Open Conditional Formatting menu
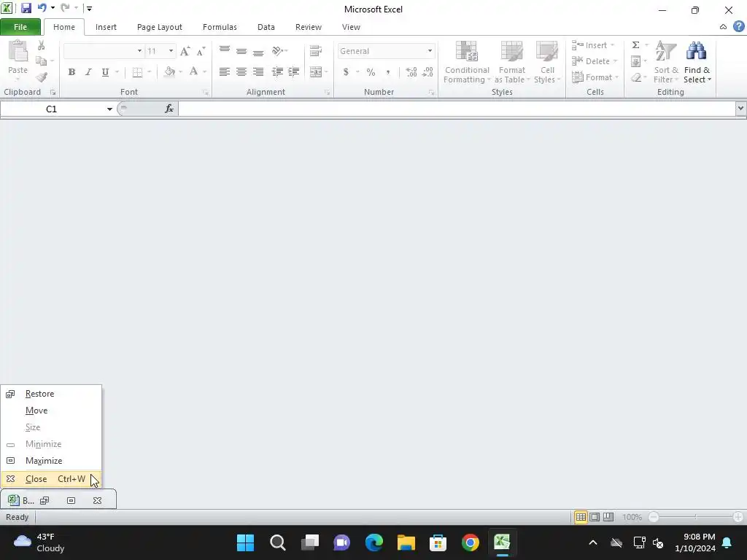 pos(467,63)
